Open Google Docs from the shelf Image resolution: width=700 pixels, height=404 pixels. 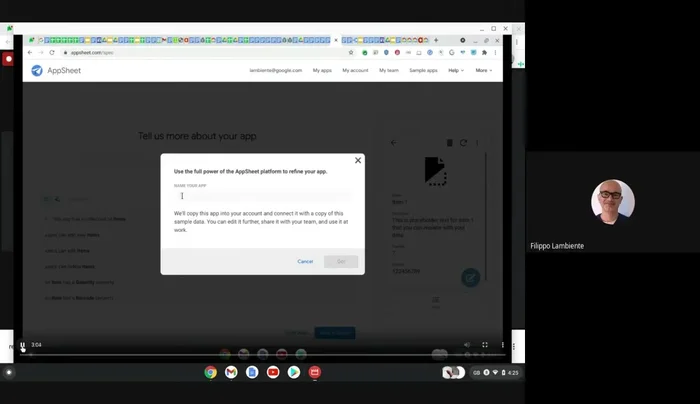(252, 372)
